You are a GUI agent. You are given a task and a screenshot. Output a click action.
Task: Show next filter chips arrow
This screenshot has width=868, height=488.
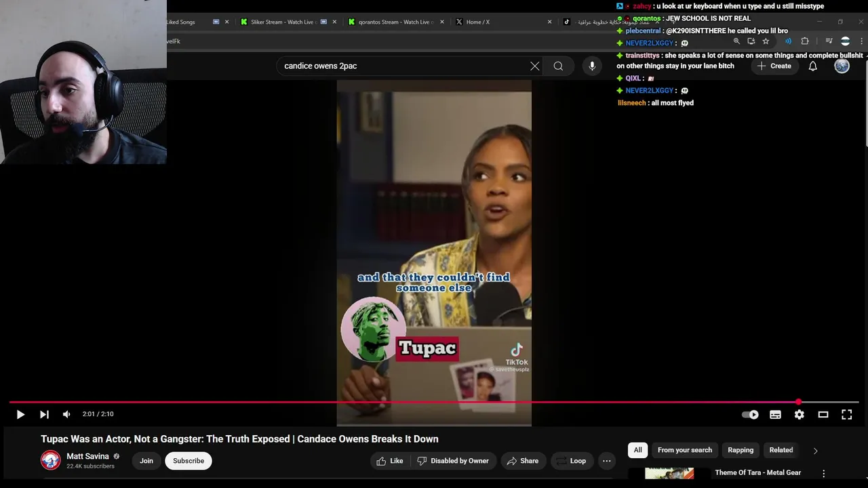click(x=815, y=451)
